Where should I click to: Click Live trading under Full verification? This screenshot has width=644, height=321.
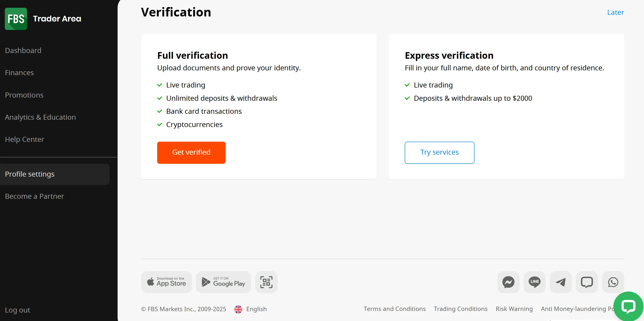[186, 85]
